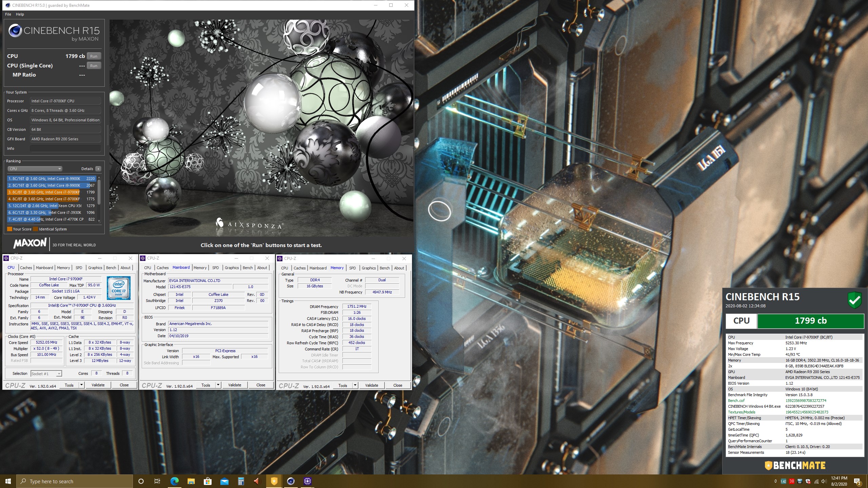Click Validate in CPU-Z Memory window

coord(372,385)
